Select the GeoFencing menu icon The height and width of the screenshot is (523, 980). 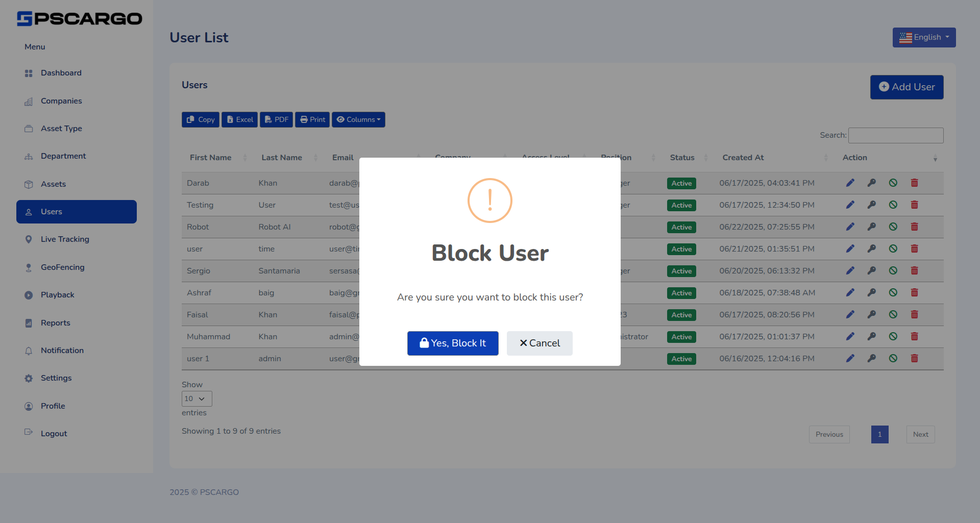[29, 267]
